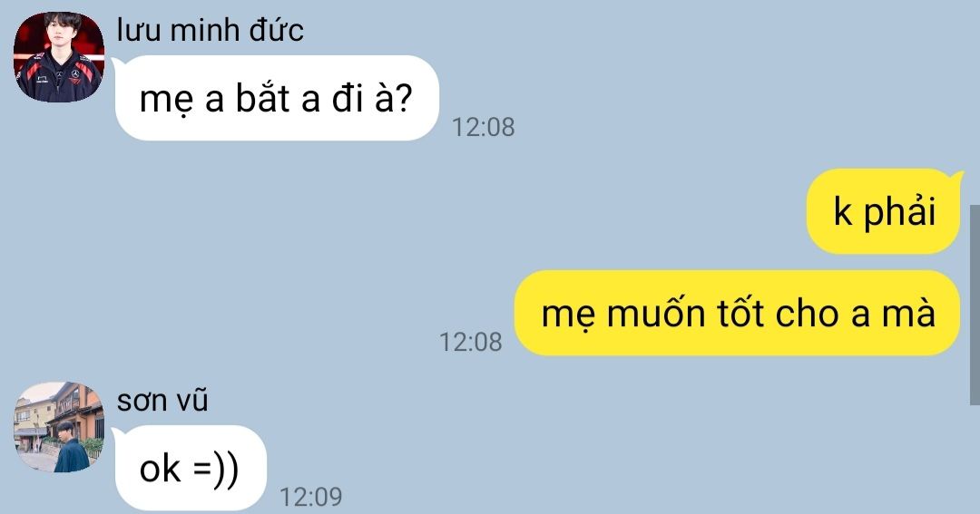The width and height of the screenshot is (980, 514).
Task: Open sơn vũ's profile picture
Action: pyautogui.click(x=59, y=427)
